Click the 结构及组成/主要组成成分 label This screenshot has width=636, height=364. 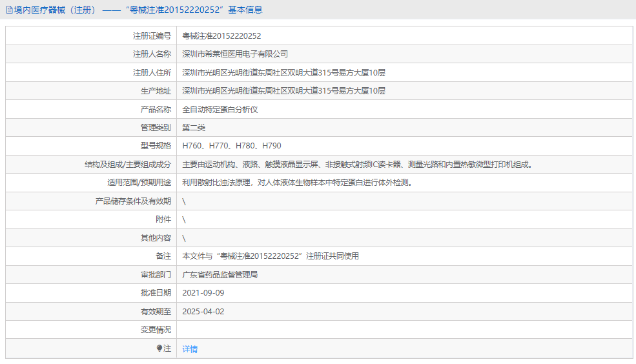pos(128,164)
